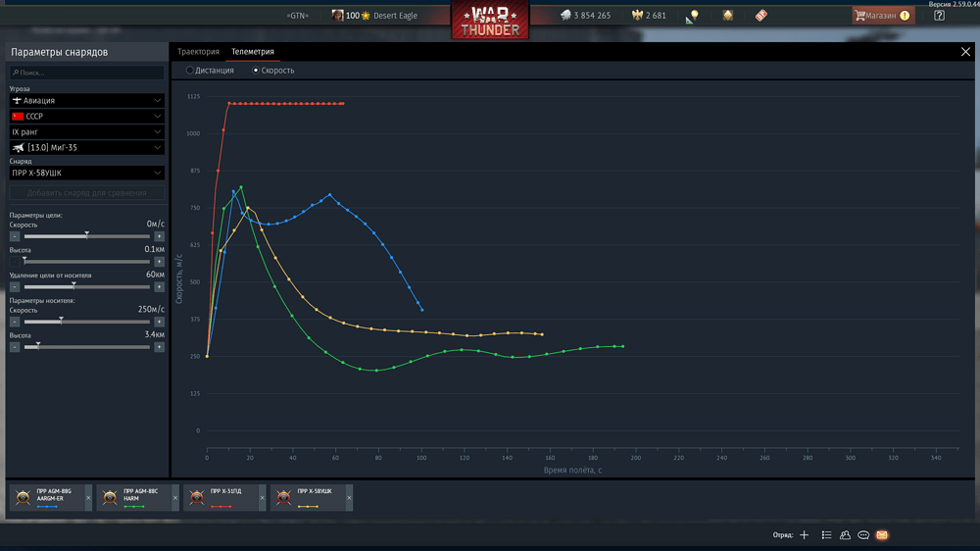Increase target speed with plus button
980x551 pixels.
(x=160, y=236)
